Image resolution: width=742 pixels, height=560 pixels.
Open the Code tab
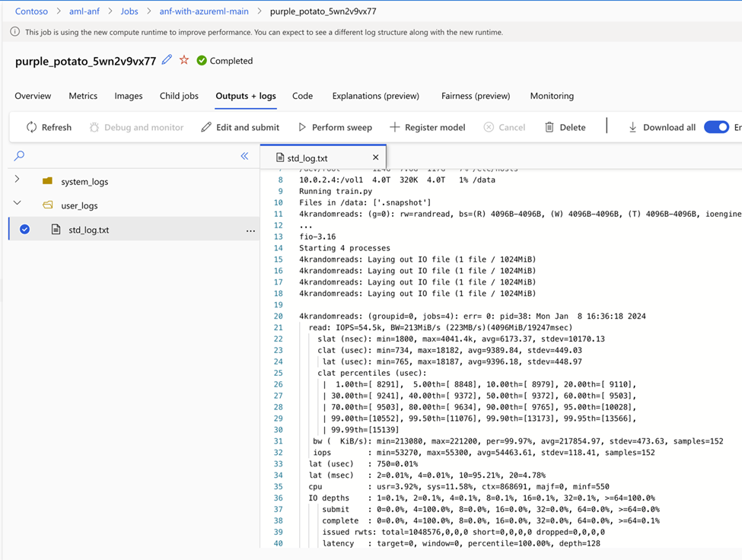[x=302, y=96]
